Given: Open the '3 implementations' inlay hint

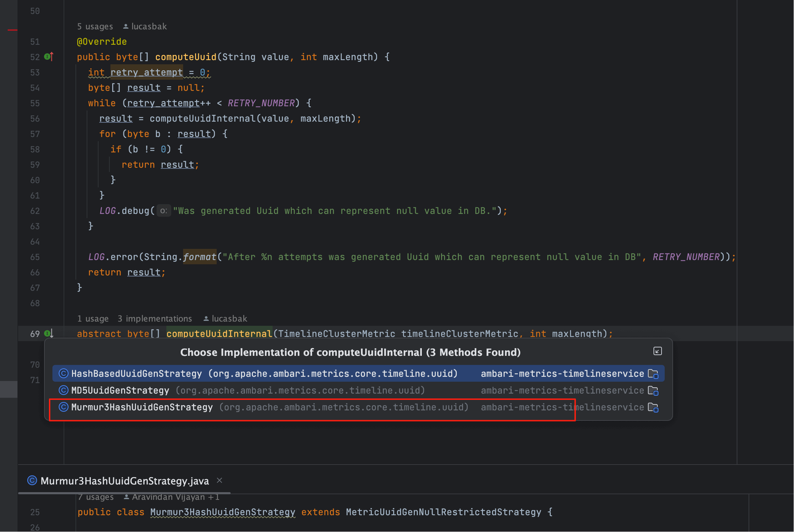Looking at the screenshot, I should click(154, 319).
